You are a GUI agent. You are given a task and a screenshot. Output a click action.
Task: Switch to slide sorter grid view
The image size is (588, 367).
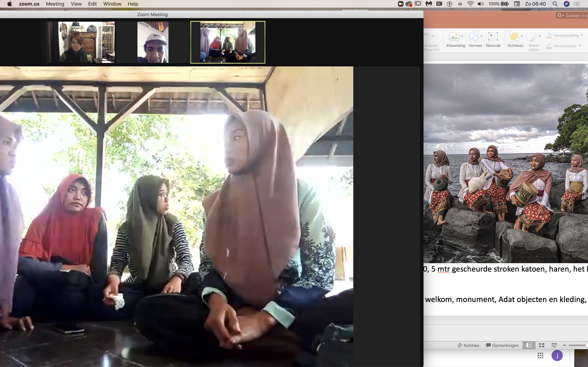(x=542, y=345)
